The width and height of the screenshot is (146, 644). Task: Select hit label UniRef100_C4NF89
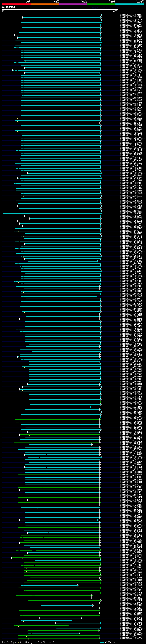tap(131, 261)
